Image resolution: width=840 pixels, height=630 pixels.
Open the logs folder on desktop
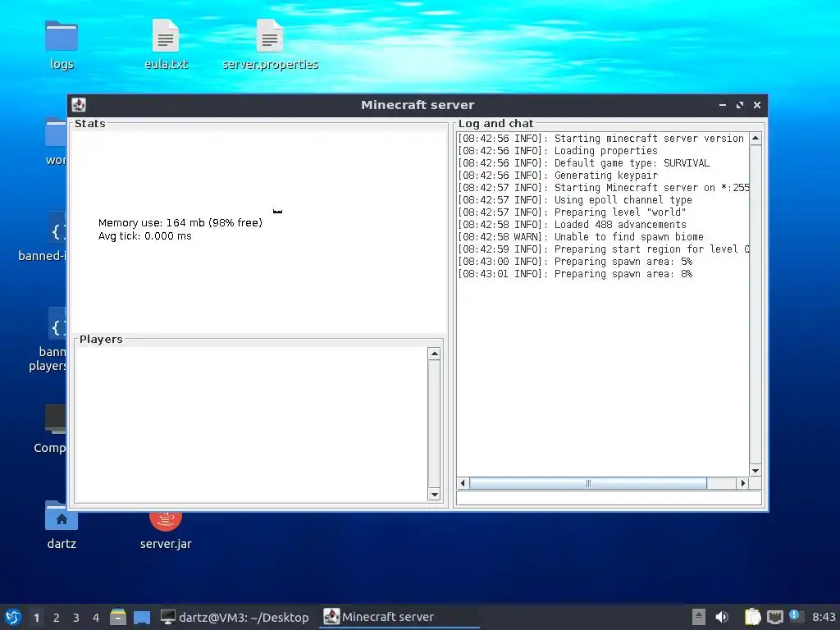(62, 36)
